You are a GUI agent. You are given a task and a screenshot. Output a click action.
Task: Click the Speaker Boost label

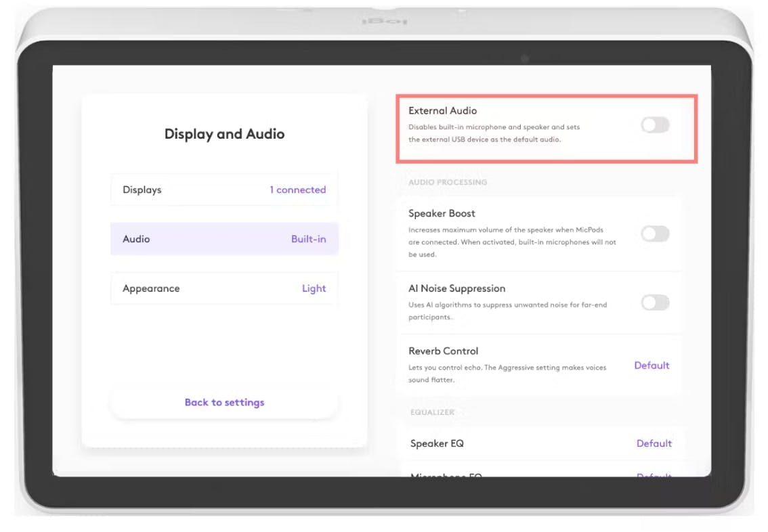point(442,213)
